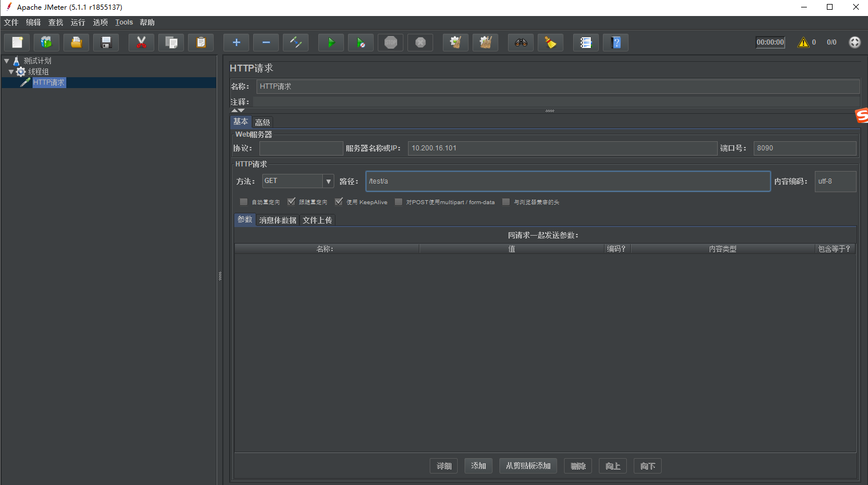The width and height of the screenshot is (868, 485).
Task: Paste using the clipboard icon
Action: pyautogui.click(x=201, y=42)
